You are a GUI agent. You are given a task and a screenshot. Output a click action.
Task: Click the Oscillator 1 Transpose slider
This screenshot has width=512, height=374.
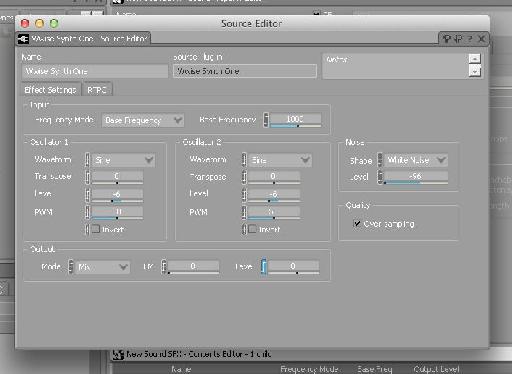click(x=117, y=177)
